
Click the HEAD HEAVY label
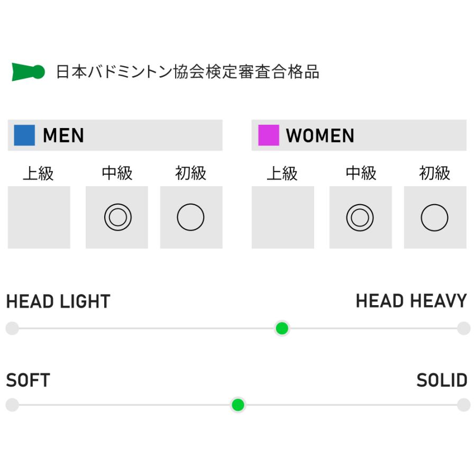(x=411, y=301)
